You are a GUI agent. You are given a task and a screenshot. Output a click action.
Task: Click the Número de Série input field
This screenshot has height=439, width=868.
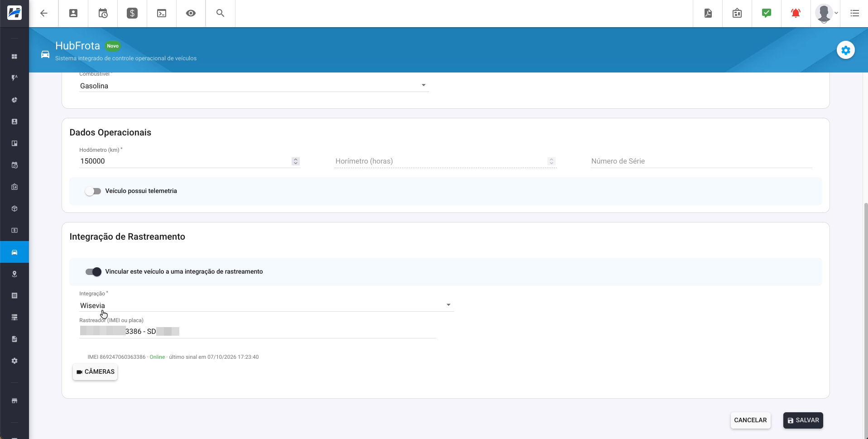click(701, 161)
